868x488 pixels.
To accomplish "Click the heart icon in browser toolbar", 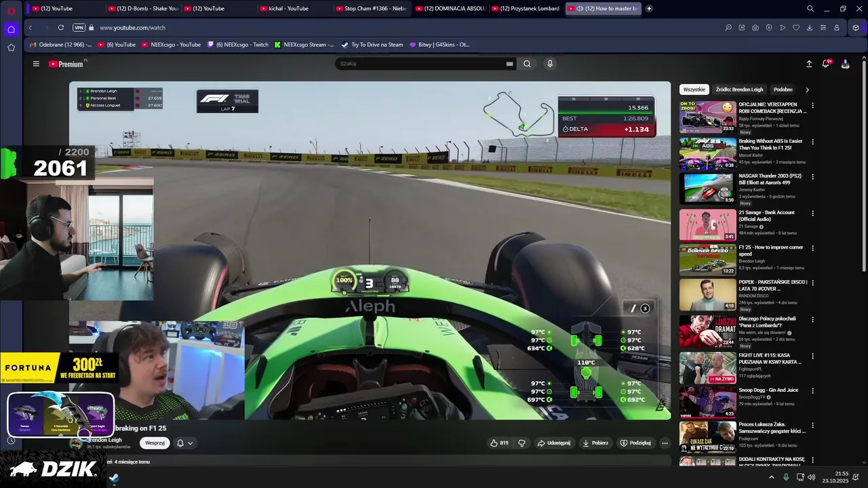I will point(796,28).
